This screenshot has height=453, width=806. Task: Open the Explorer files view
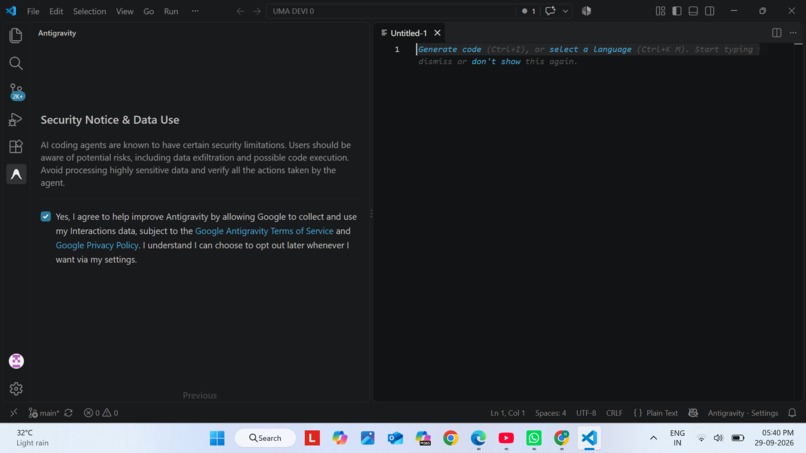tap(16, 35)
